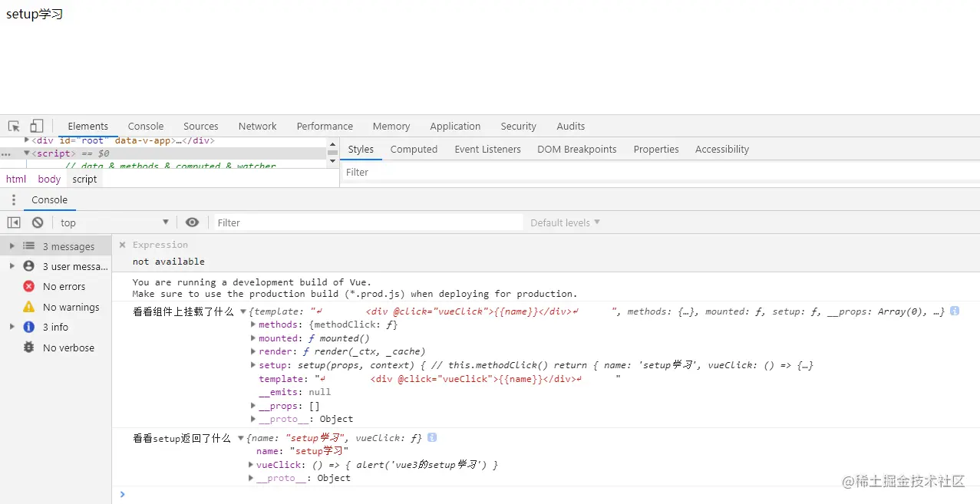The width and height of the screenshot is (980, 504).
Task: Click the Elements panel vertical scrollbar
Action: pyautogui.click(x=332, y=152)
